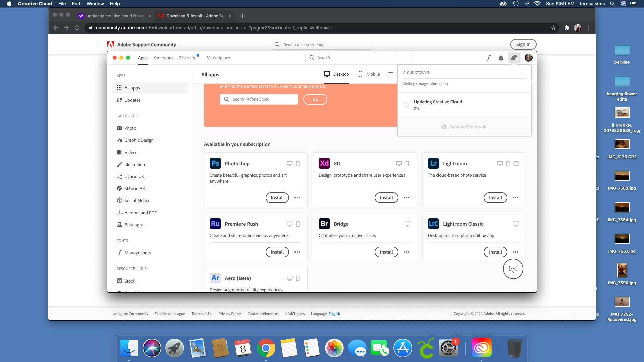This screenshot has height=362, width=644.
Task: Click the Creative Cloud app Search field
Action: click(x=359, y=58)
